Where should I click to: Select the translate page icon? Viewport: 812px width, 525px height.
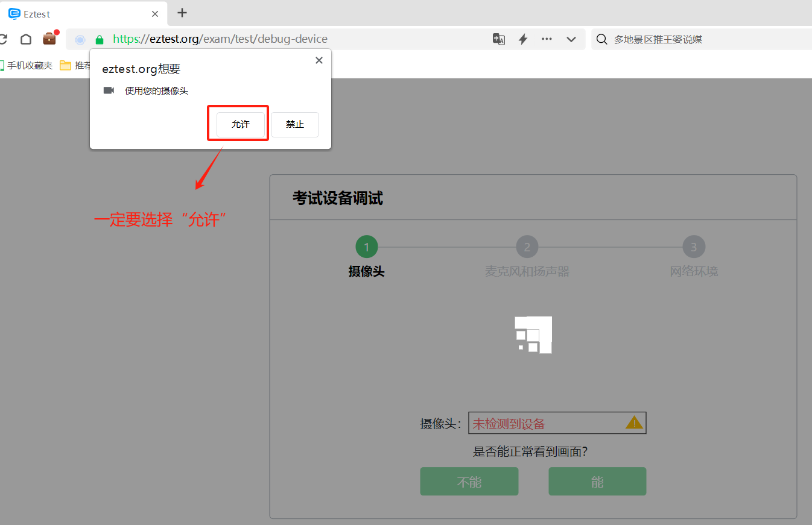pyautogui.click(x=498, y=39)
